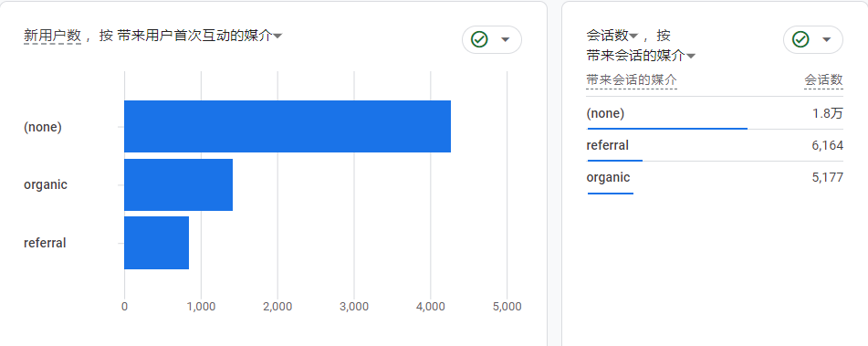Click the green checkmark icon on new users card
This screenshot has width=868, height=346.
479,39
